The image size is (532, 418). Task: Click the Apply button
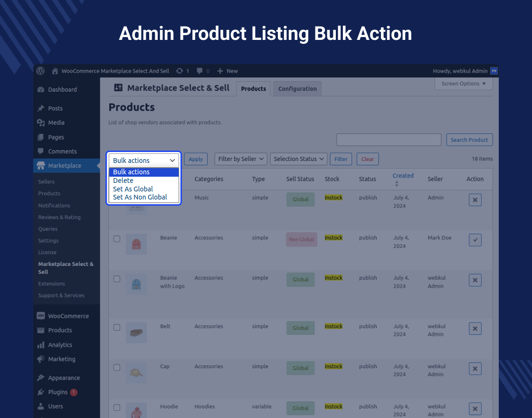(x=196, y=159)
